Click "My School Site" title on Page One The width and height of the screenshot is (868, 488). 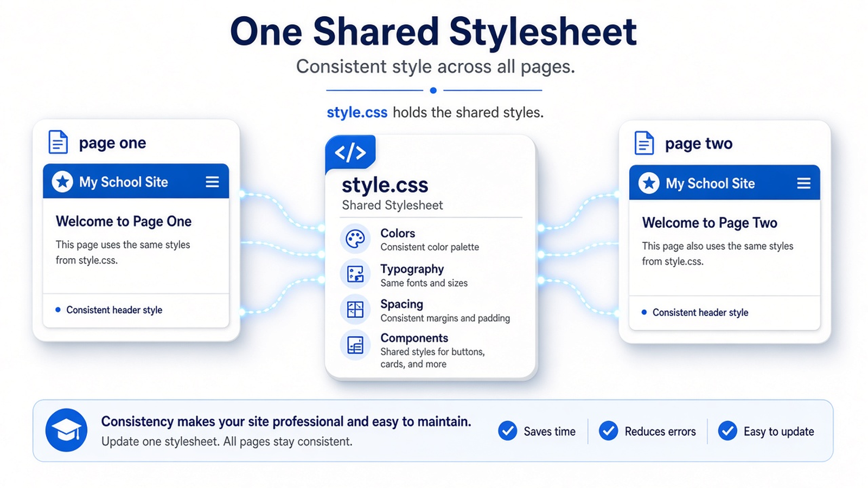[x=124, y=182]
